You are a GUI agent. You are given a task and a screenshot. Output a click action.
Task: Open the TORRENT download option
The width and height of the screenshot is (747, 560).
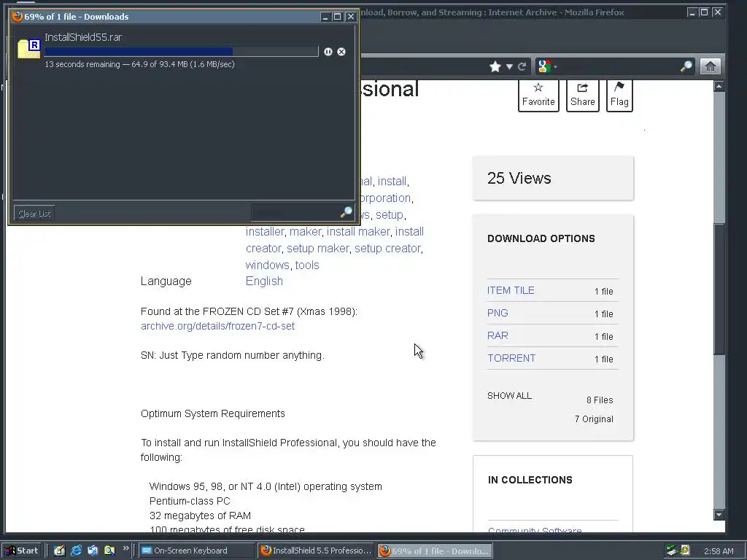click(511, 358)
